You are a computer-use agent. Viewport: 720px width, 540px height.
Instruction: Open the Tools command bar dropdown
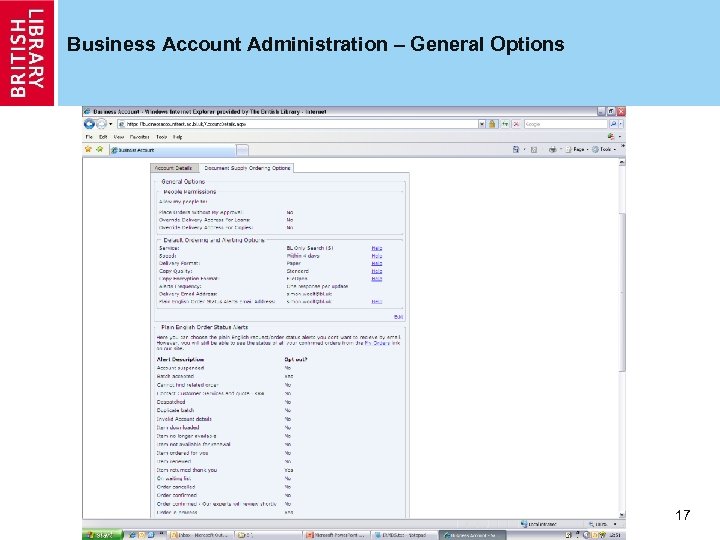[x=604, y=149]
